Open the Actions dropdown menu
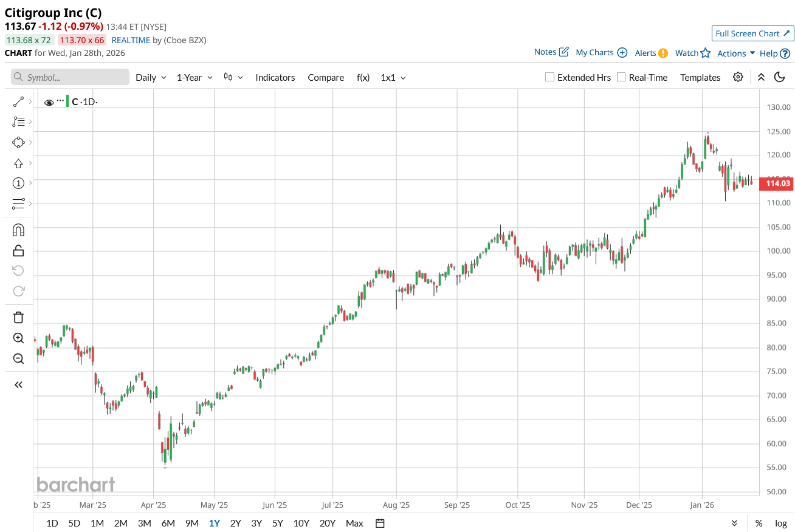The width and height of the screenshot is (795, 532). point(736,53)
